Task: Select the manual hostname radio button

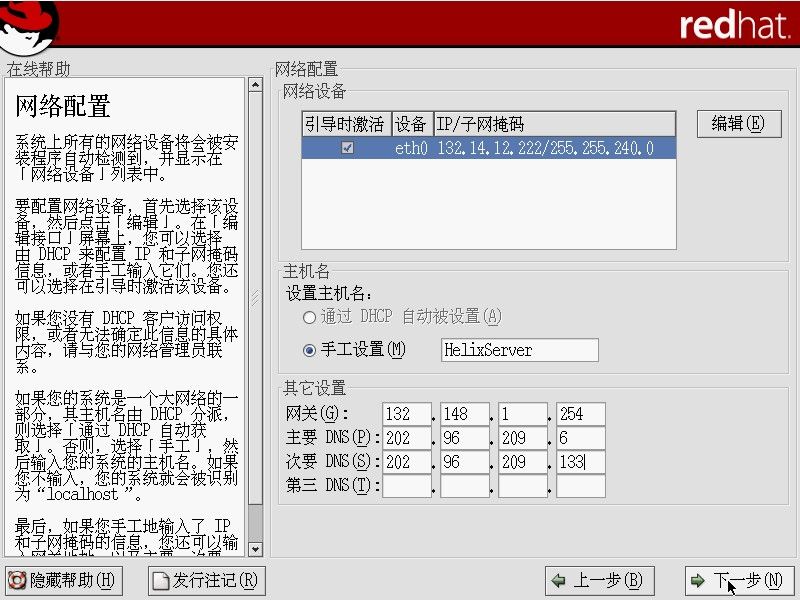Action: [x=309, y=350]
